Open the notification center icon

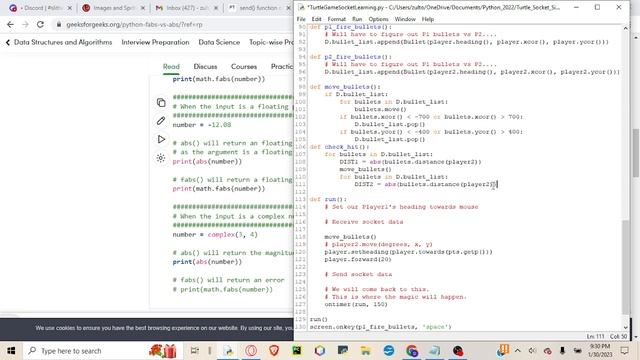[624, 351]
